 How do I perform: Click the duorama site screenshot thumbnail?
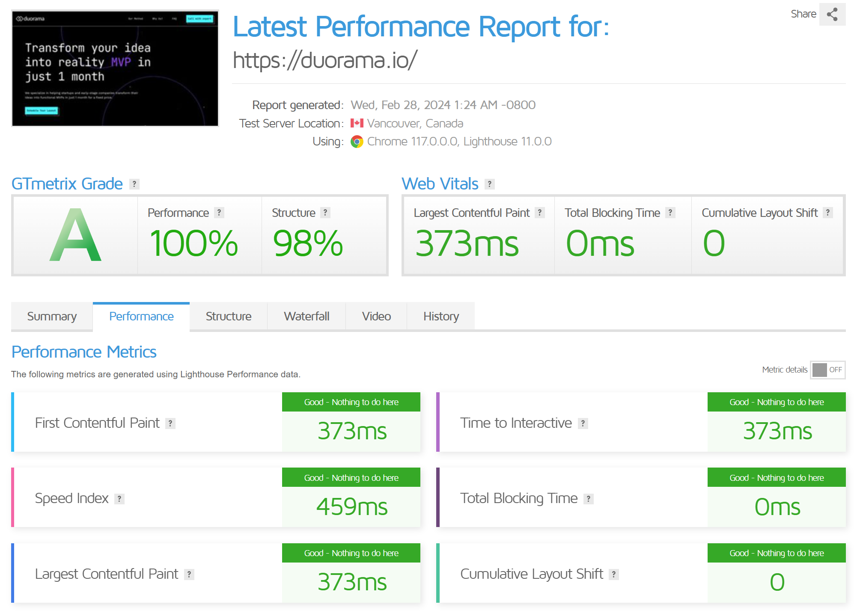[x=115, y=68]
